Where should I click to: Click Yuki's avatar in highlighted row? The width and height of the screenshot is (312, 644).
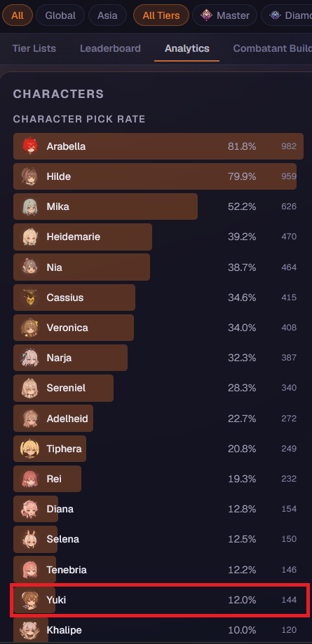click(x=30, y=600)
